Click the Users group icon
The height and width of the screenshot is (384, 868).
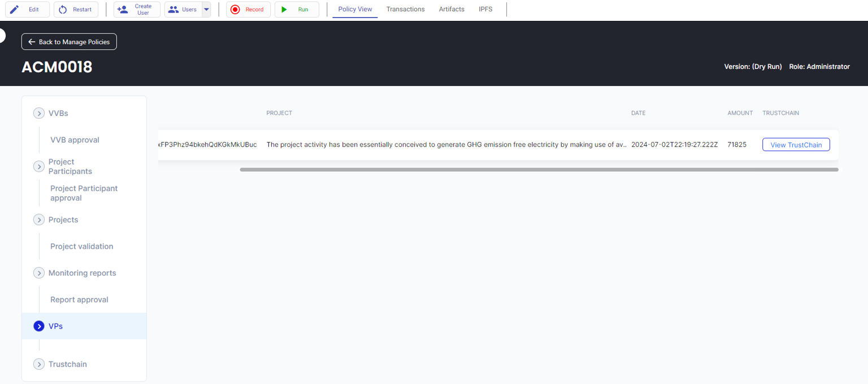tap(173, 10)
